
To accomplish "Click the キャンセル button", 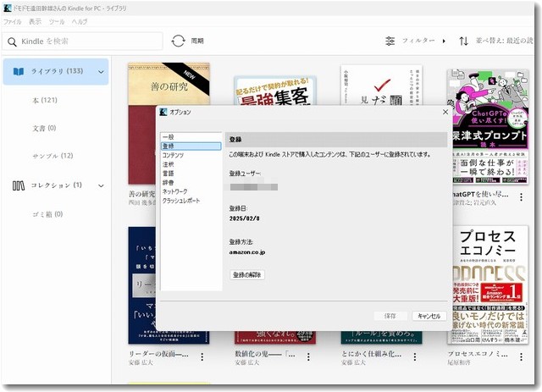I will click(429, 316).
